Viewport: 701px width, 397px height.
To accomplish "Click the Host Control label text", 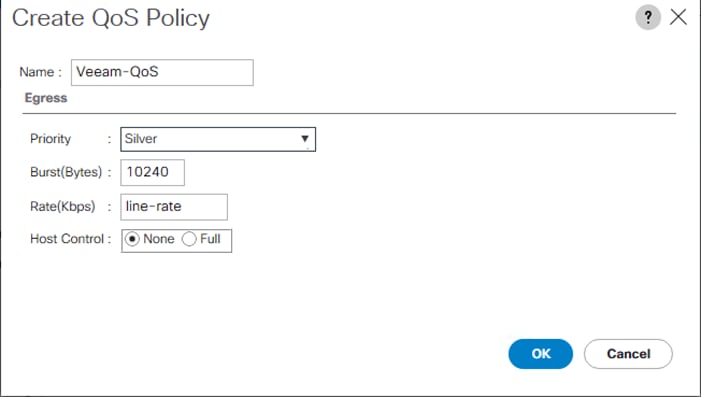I will tap(67, 239).
